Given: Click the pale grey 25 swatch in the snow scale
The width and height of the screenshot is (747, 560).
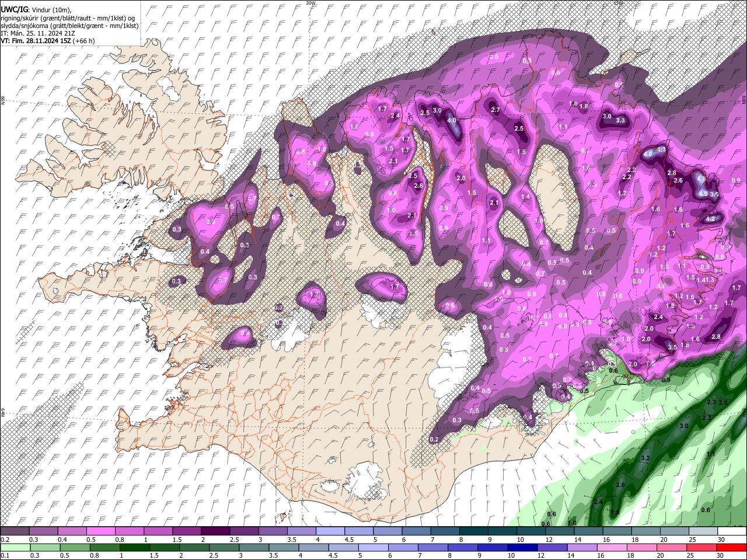Looking at the screenshot, I should click(704, 531).
